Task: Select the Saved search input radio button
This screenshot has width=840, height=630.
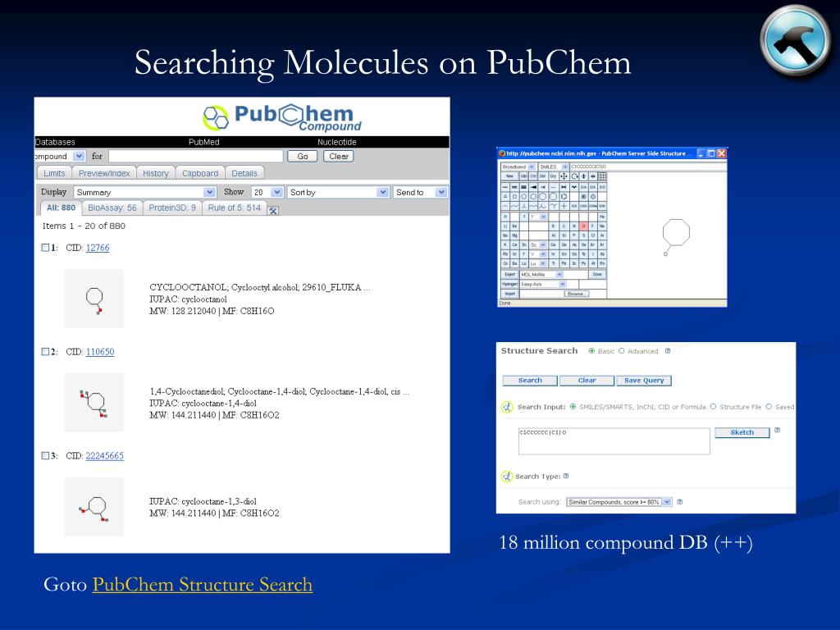Action: (x=769, y=407)
